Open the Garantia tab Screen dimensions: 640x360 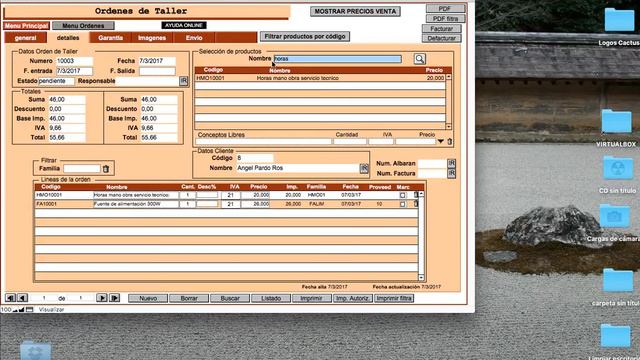point(110,38)
